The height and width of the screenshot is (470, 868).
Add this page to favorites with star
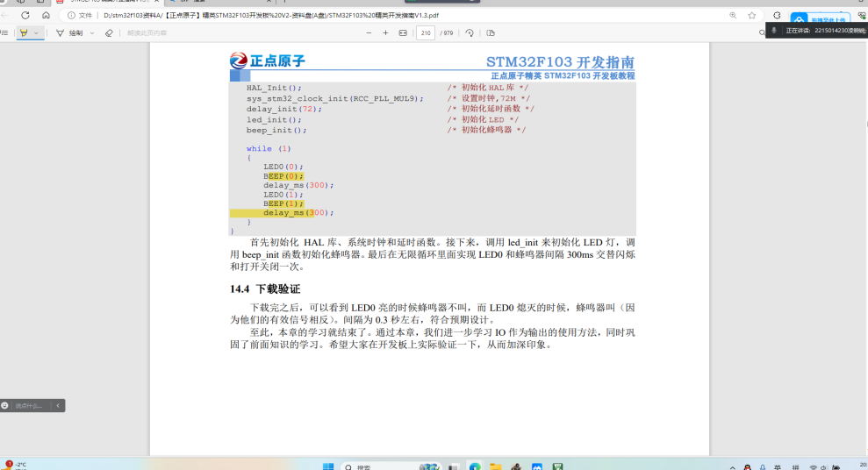(752, 15)
